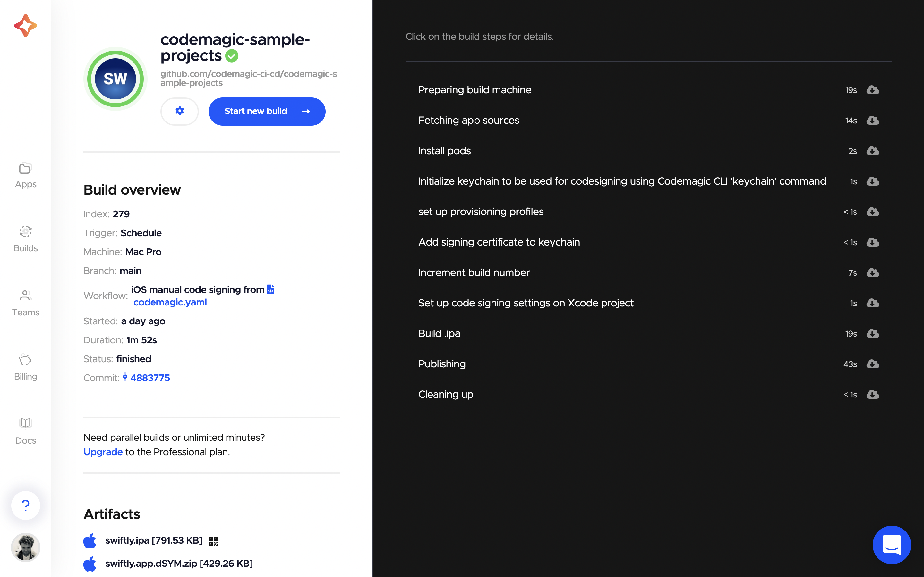Viewport: 924px width, 577px height.
Task: Open app settings via the gear icon
Action: [179, 111]
